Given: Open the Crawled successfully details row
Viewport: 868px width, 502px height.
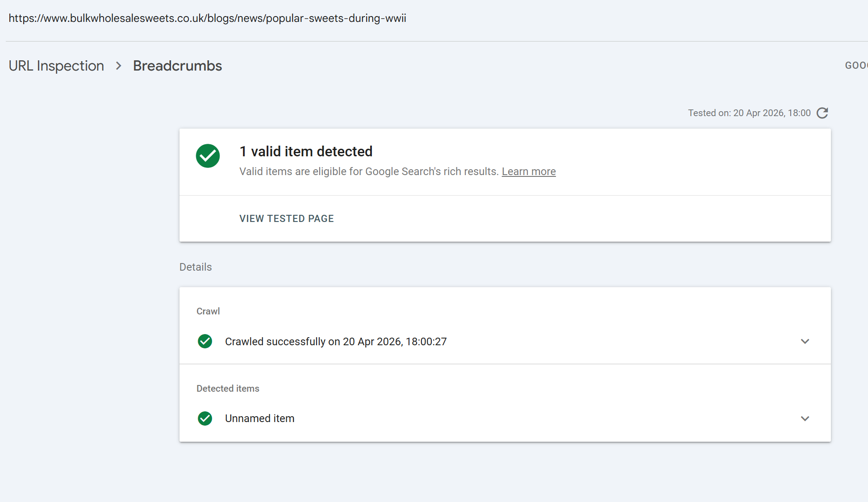Looking at the screenshot, I should pyautogui.click(x=335, y=342).
